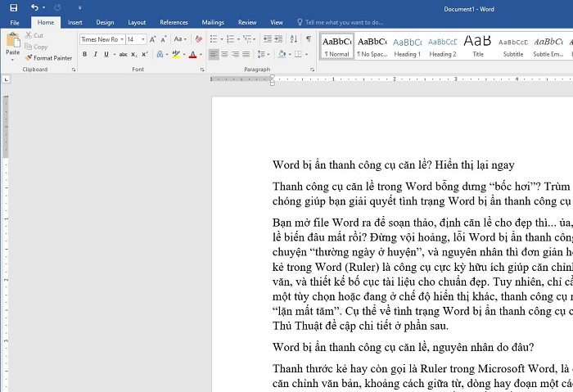The width and height of the screenshot is (573, 392).
Task: Toggle Bold formatting
Action: click(x=83, y=55)
